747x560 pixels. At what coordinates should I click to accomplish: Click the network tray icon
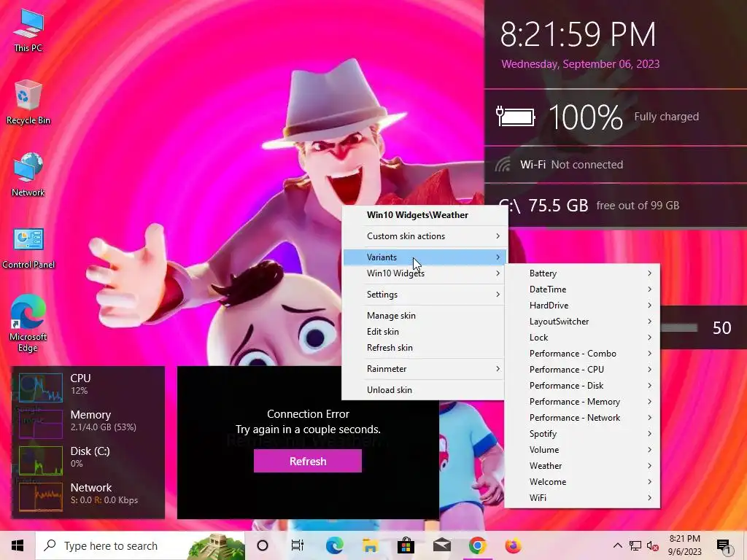[x=635, y=545]
